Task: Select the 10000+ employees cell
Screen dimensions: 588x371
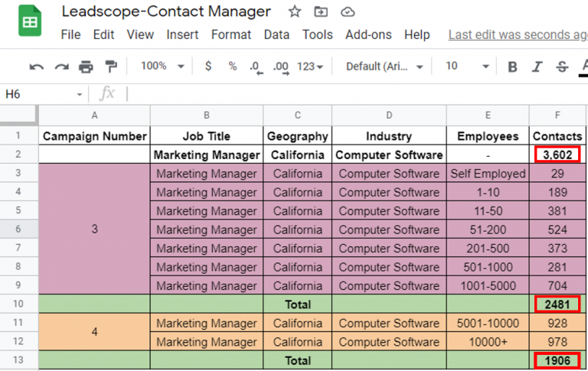Action: (488, 341)
